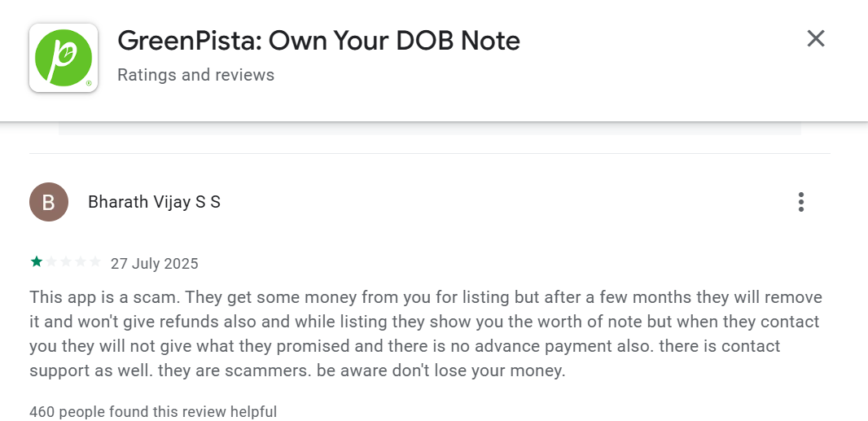Click the review date 27 July 2025

pos(155,264)
